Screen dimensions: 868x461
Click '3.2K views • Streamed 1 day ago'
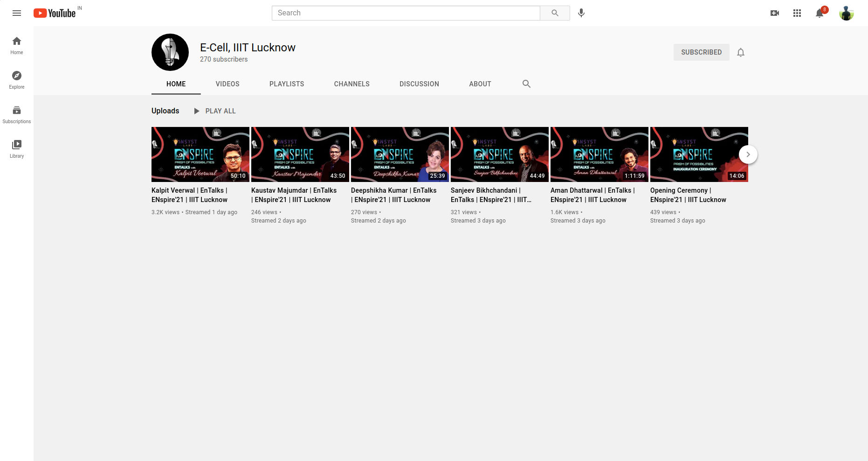click(194, 212)
